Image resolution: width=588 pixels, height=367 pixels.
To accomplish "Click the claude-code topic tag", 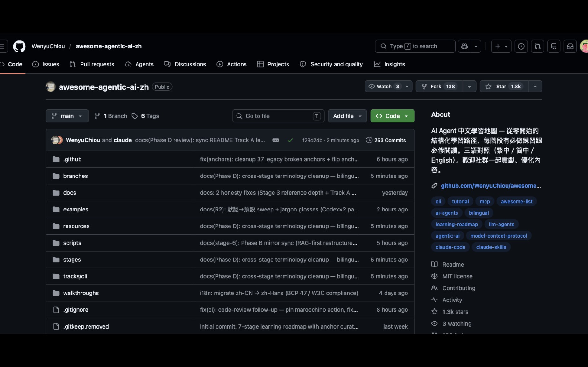I will [x=450, y=247].
